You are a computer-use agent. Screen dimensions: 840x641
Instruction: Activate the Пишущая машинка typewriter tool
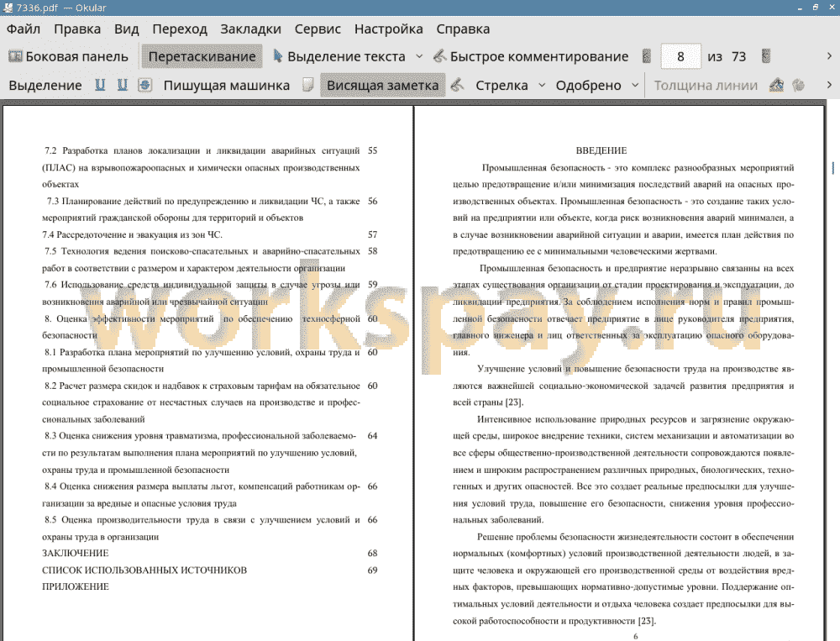(x=227, y=85)
